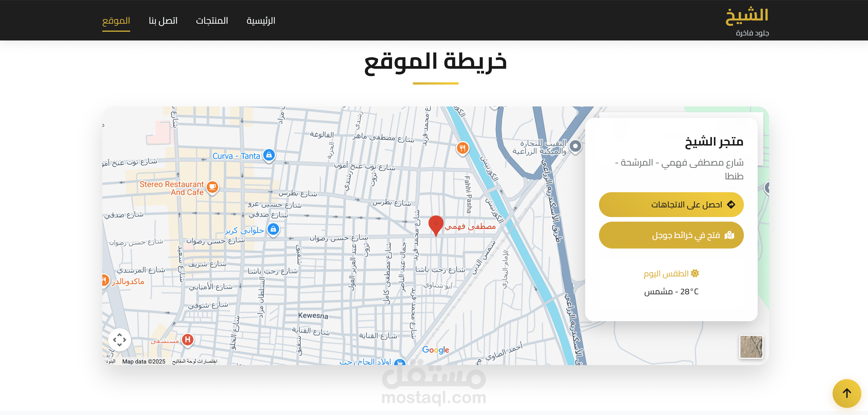
Task: Switch map to satellite view thumbnail
Action: pos(751,347)
